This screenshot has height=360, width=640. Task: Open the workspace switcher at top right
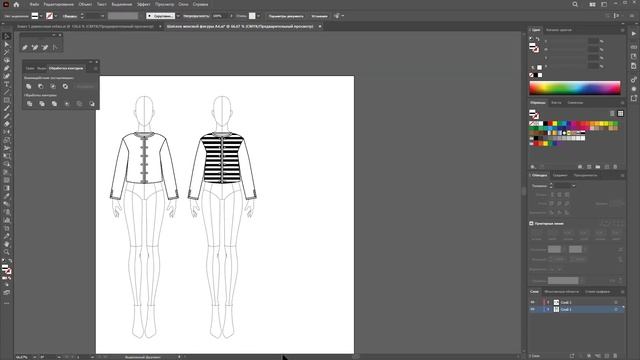click(x=604, y=4)
